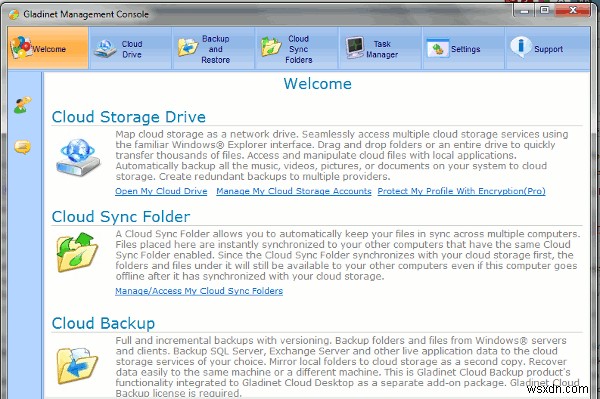
Task: Click the backup folder icon under Cloud Backup
Action: tap(77, 365)
